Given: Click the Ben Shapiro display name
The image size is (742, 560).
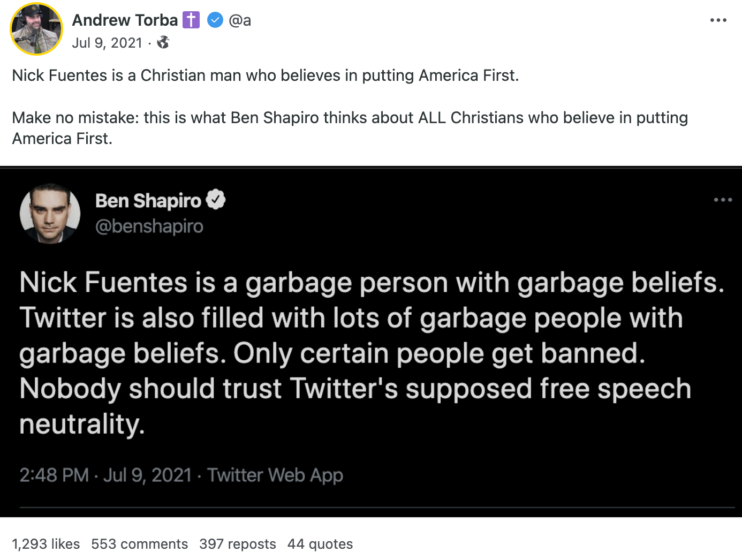Looking at the screenshot, I should pos(148,201).
